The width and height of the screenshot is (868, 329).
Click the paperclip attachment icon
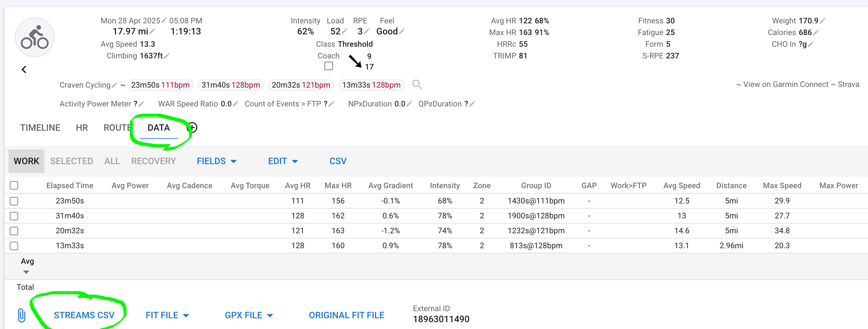tap(21, 315)
